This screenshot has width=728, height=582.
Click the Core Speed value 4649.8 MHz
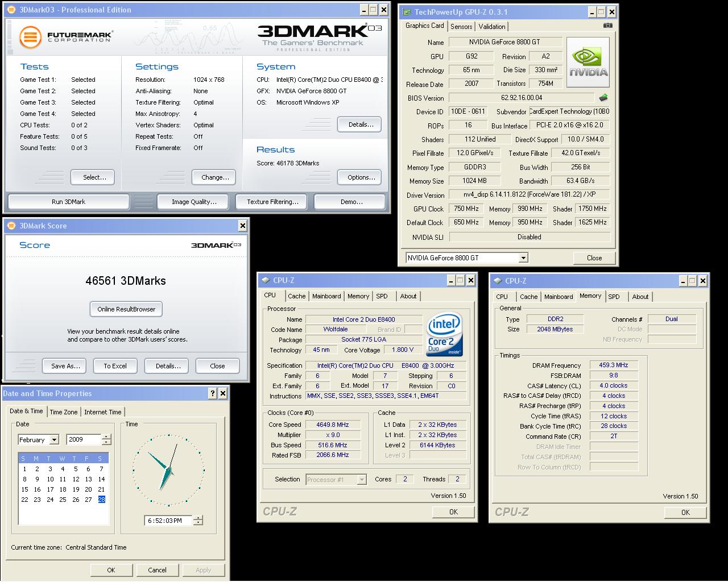(x=333, y=425)
